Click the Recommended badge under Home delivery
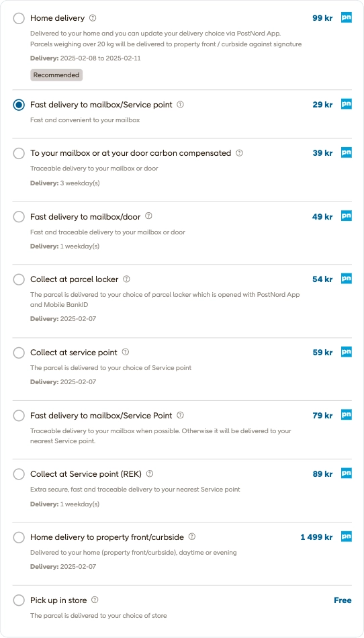 click(56, 75)
